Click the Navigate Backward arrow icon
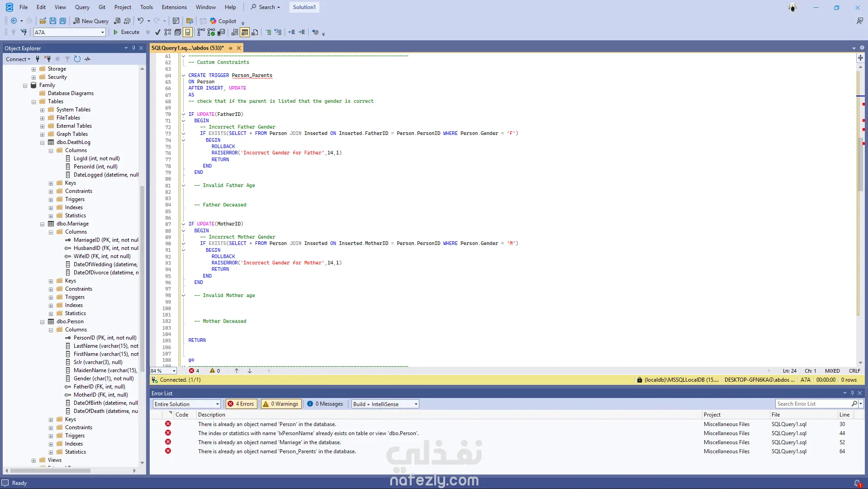 pyautogui.click(x=14, y=21)
